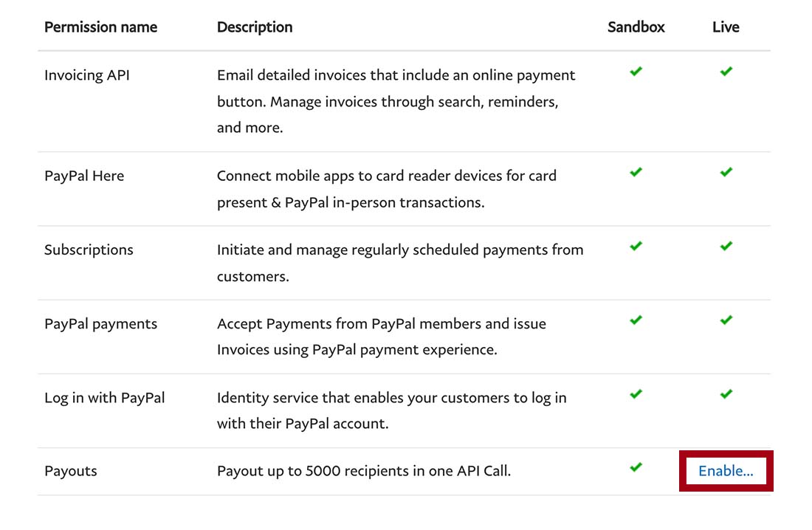Select the Invoicing API permission name
Image resolution: width=812 pixels, height=530 pixels.
(x=87, y=75)
